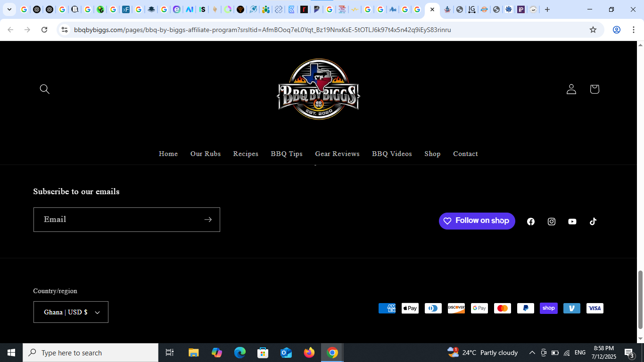Click the American Express payment icon

coord(387,308)
